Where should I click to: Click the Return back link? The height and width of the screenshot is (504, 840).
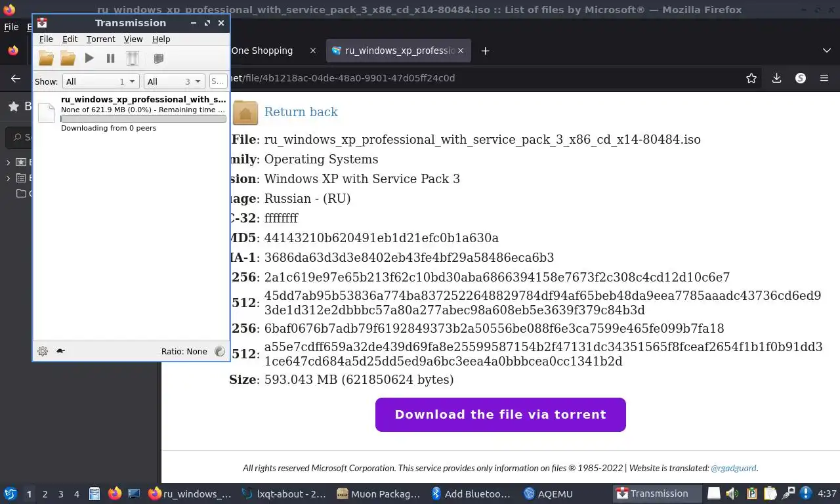click(301, 112)
